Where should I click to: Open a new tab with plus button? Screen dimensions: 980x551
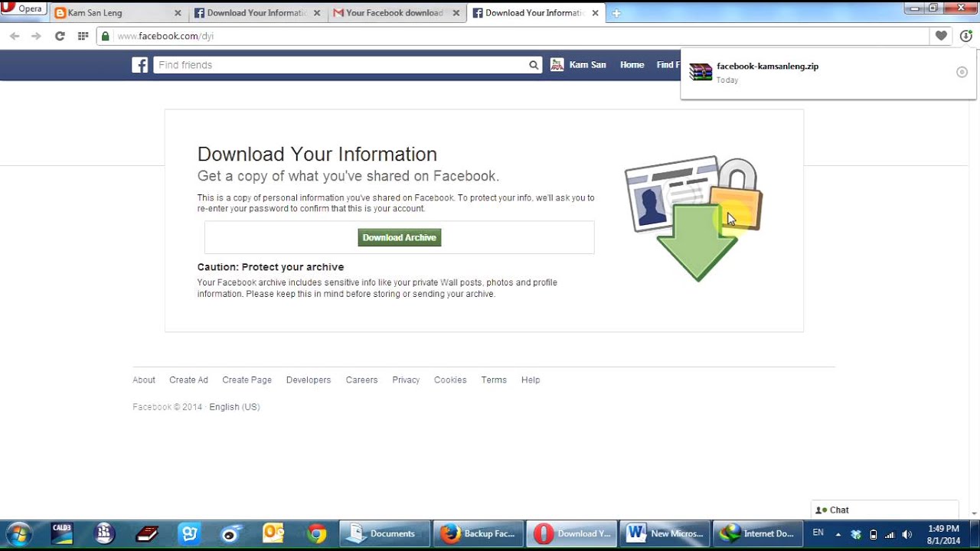click(x=616, y=13)
